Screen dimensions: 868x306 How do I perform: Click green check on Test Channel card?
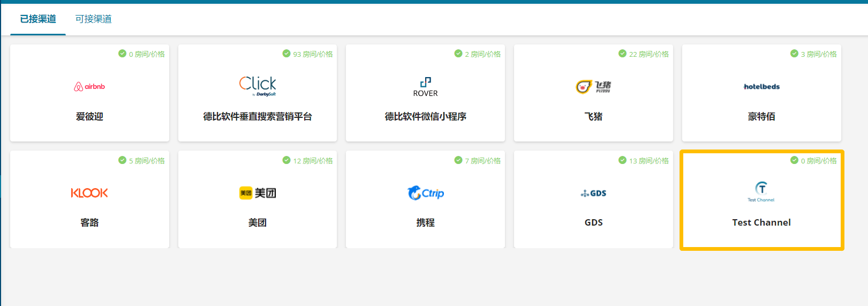[794, 160]
